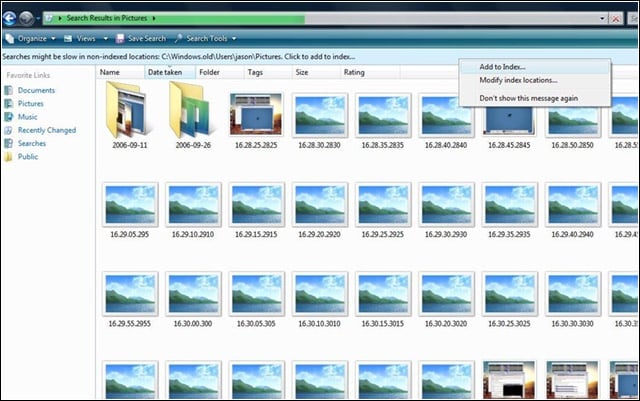The width and height of the screenshot is (640, 401).
Task: Select thumbnail 16.29.30.2930
Action: [x=446, y=205]
